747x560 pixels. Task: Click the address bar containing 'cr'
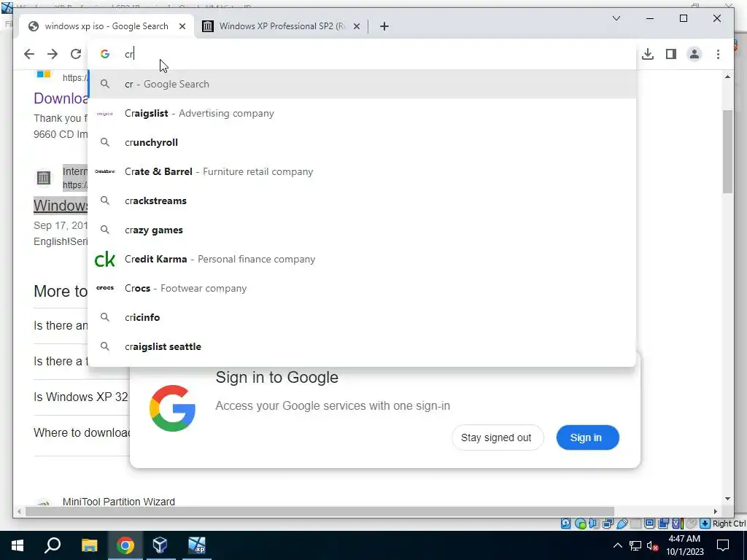362,54
